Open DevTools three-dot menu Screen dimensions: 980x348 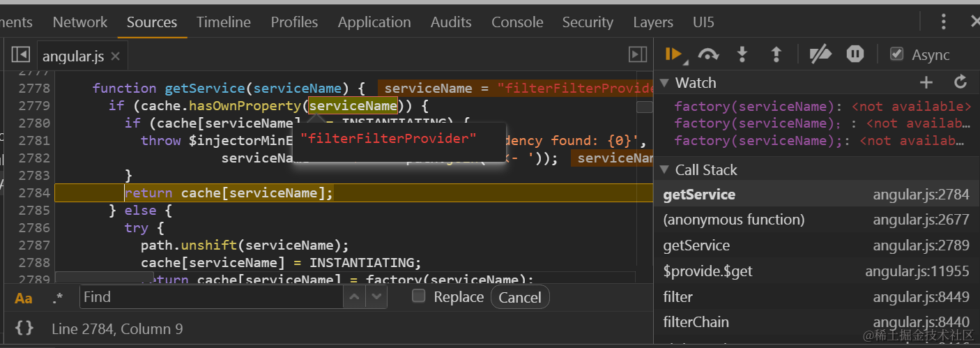pyautogui.click(x=943, y=22)
